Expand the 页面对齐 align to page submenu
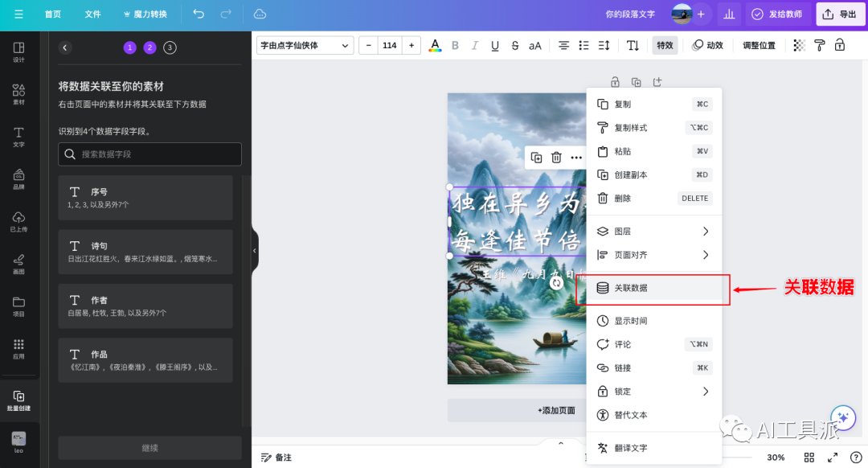The image size is (868, 468). [653, 255]
